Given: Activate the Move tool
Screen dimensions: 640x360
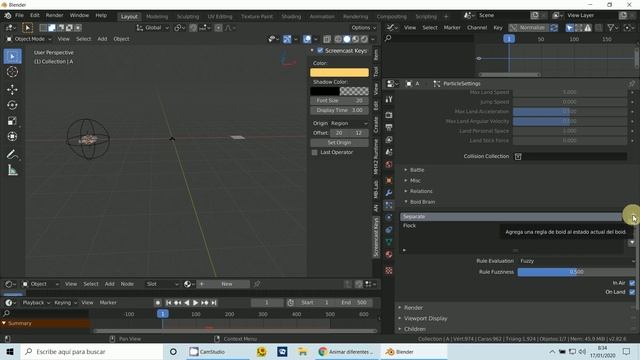Looking at the screenshot, I should (x=12, y=89).
